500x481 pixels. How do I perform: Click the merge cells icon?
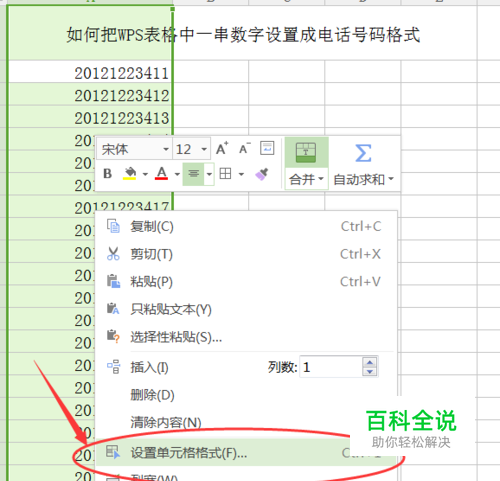(x=306, y=153)
